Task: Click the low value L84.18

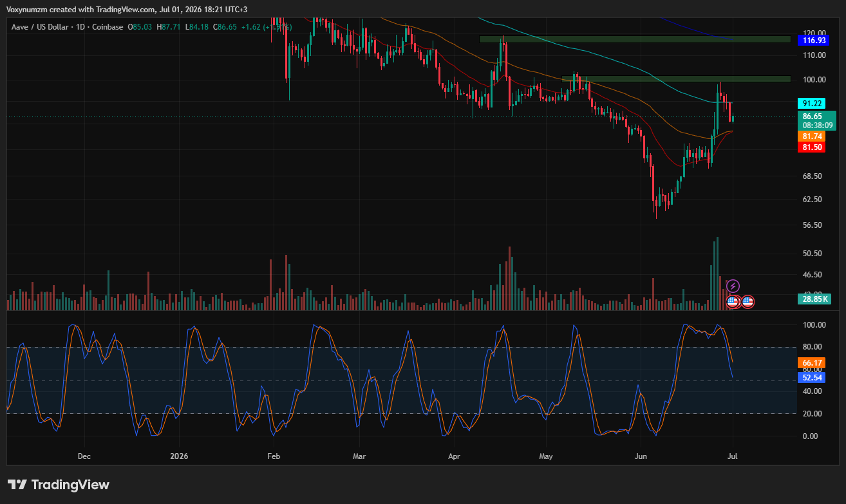Action: click(x=196, y=27)
